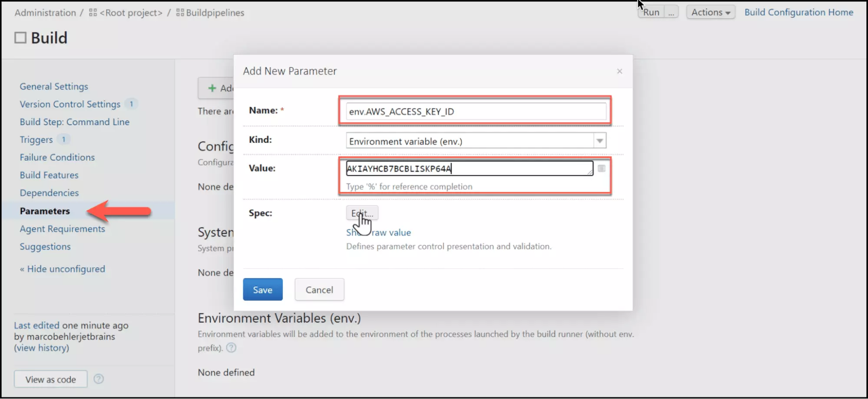This screenshot has width=868, height=399.
Task: Cancel the new parameter dialog
Action: click(319, 290)
